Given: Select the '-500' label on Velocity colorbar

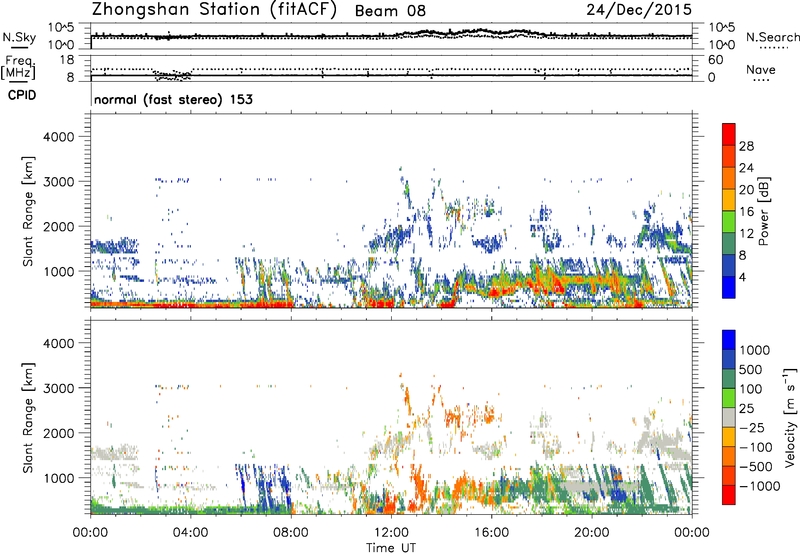Looking at the screenshot, I should [x=756, y=466].
